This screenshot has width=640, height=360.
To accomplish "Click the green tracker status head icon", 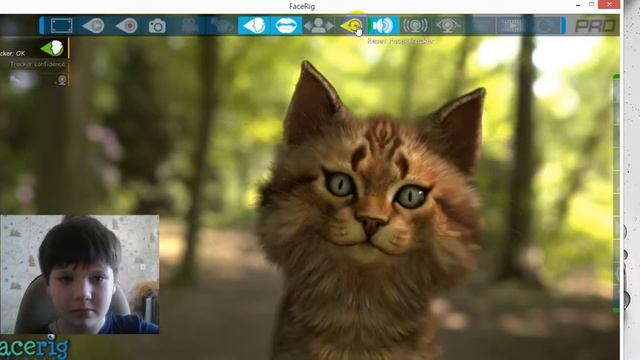I will click(52, 48).
